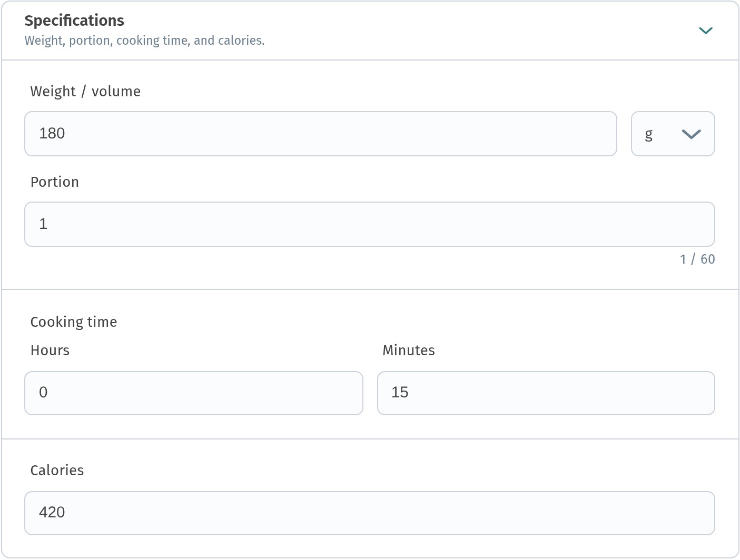Screen dimensions: 740x560
Task: Click the 'Portion' label
Action: 55,182
